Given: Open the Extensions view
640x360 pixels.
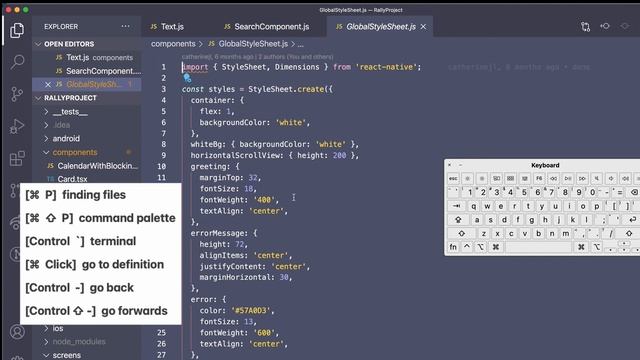Looking at the screenshot, I should point(17,158).
